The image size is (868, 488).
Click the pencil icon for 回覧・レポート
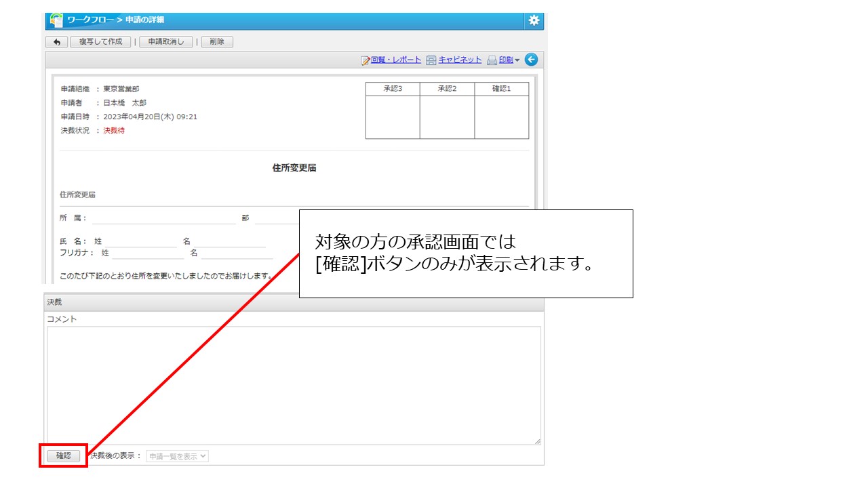(x=366, y=60)
